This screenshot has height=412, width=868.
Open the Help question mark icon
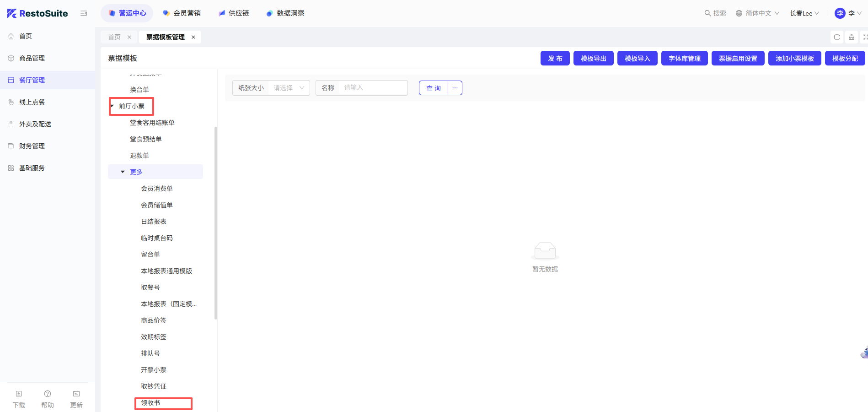click(48, 394)
